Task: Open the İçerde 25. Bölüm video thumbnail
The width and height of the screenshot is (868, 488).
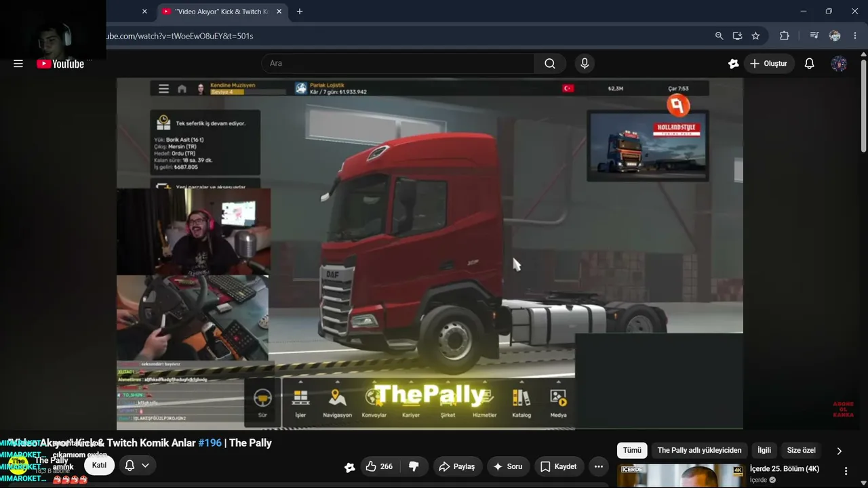Action: click(682, 476)
